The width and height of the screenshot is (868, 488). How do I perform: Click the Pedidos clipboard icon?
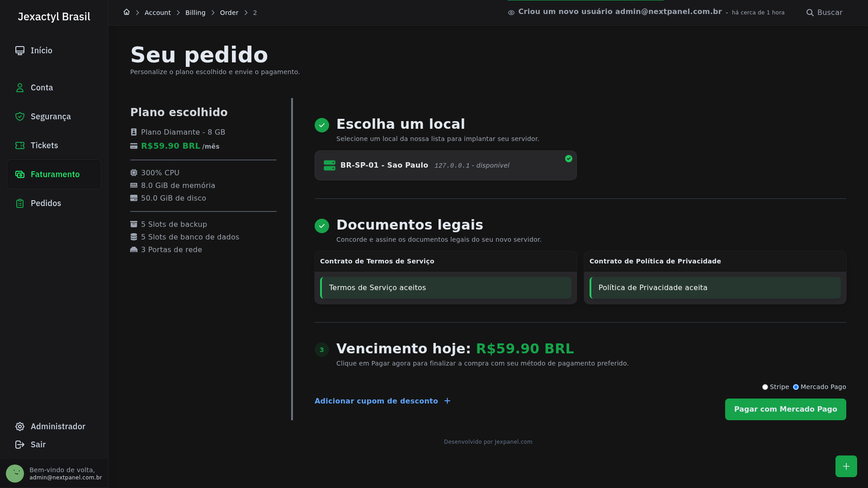[x=20, y=203]
